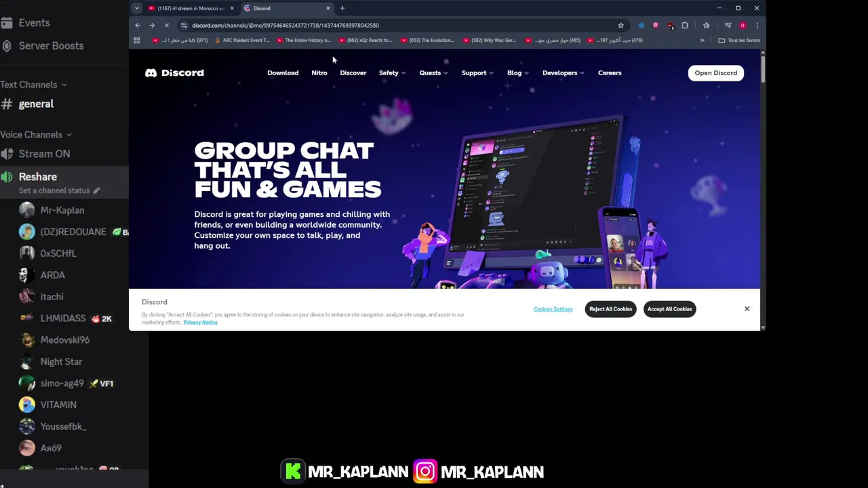
Task: Click the Discord logo on the page
Action: pos(174,73)
